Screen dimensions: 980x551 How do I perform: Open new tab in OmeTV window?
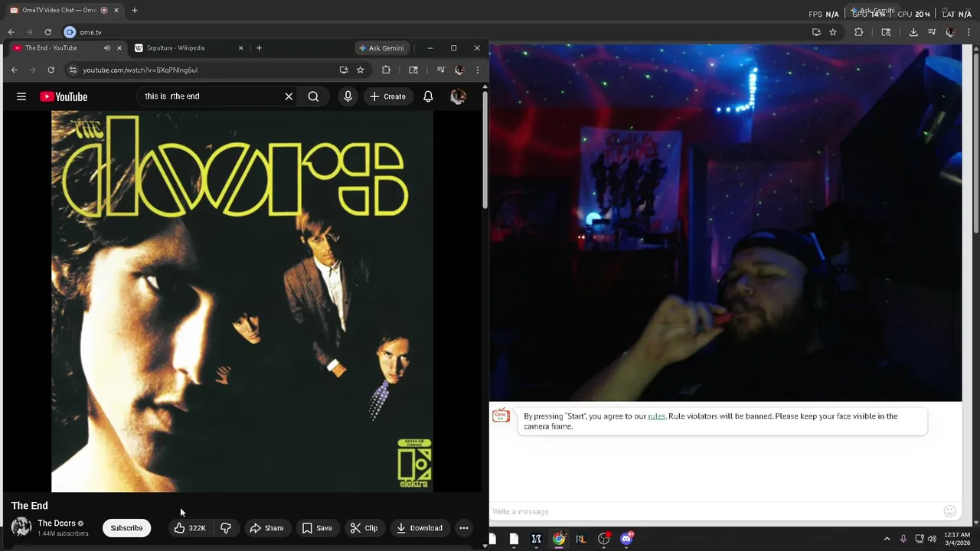coord(134,11)
